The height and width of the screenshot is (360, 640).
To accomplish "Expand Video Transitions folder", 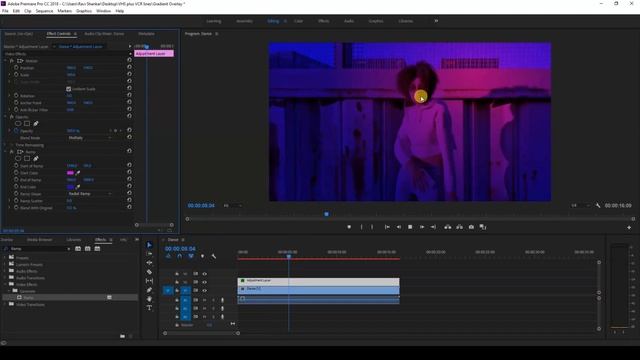I will 5,304.
